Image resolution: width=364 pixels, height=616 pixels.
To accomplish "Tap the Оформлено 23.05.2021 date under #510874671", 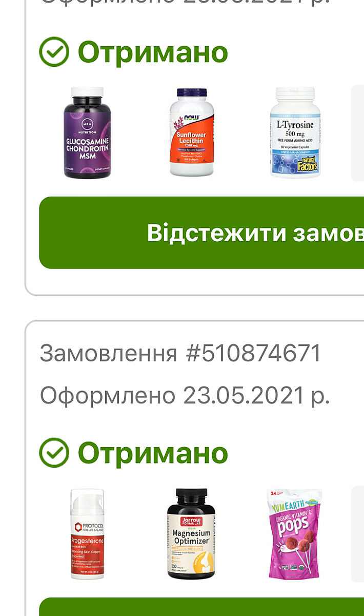I will pos(185,395).
